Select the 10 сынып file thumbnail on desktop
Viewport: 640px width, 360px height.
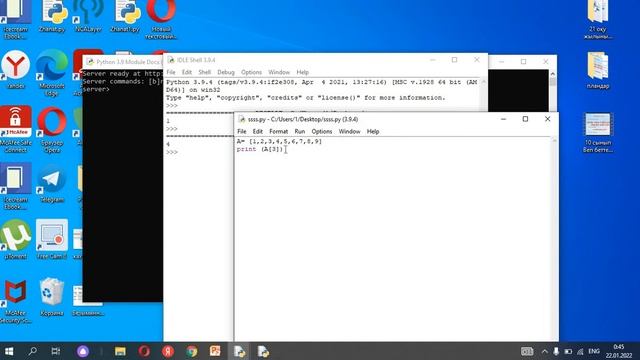click(x=598, y=133)
